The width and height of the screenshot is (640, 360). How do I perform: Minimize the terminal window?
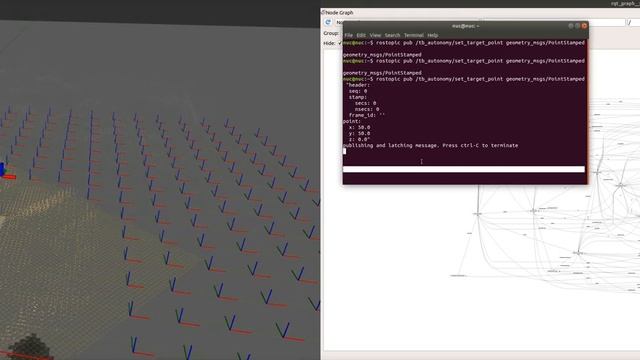tap(571, 26)
